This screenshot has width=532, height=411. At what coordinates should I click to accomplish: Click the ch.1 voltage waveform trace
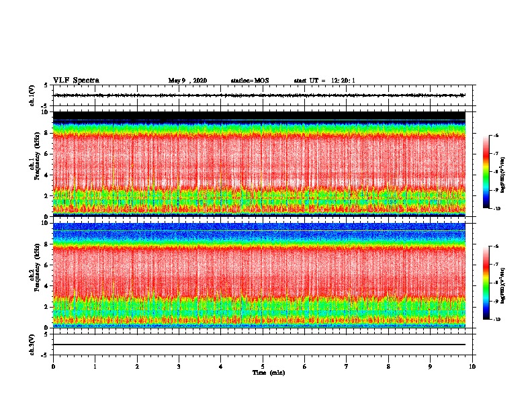(x=259, y=95)
